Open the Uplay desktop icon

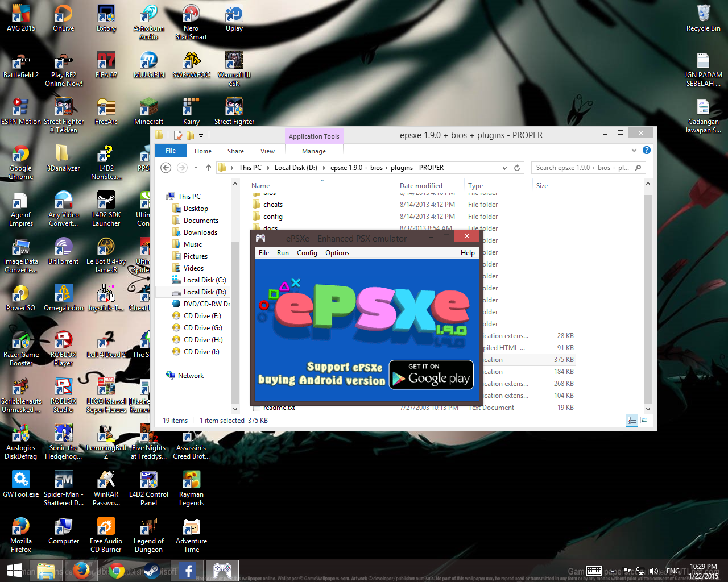point(234,18)
